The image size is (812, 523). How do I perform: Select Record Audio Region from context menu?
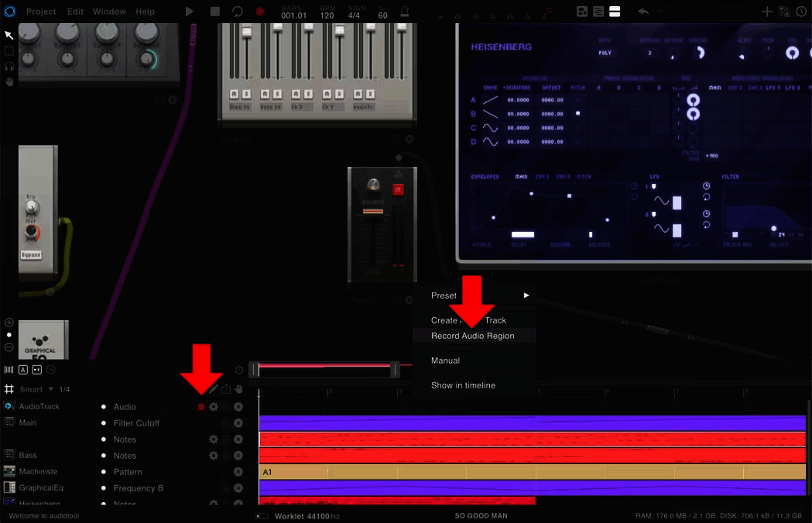tap(472, 336)
